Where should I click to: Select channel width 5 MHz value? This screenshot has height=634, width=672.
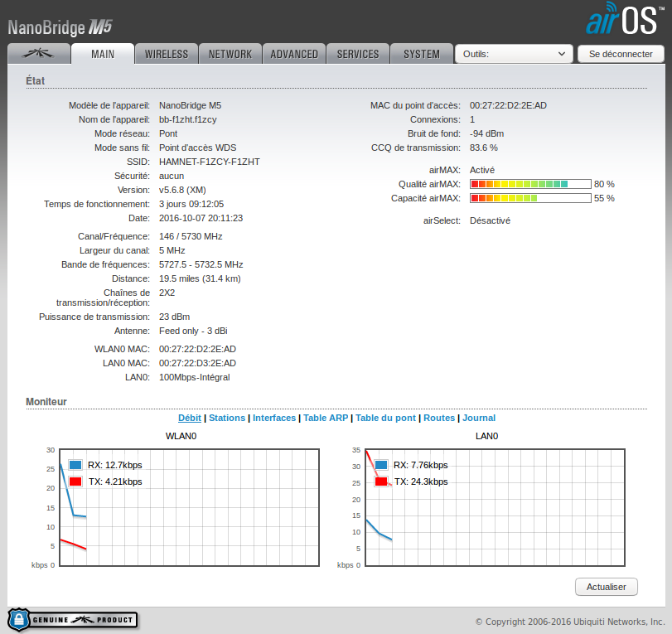(172, 250)
